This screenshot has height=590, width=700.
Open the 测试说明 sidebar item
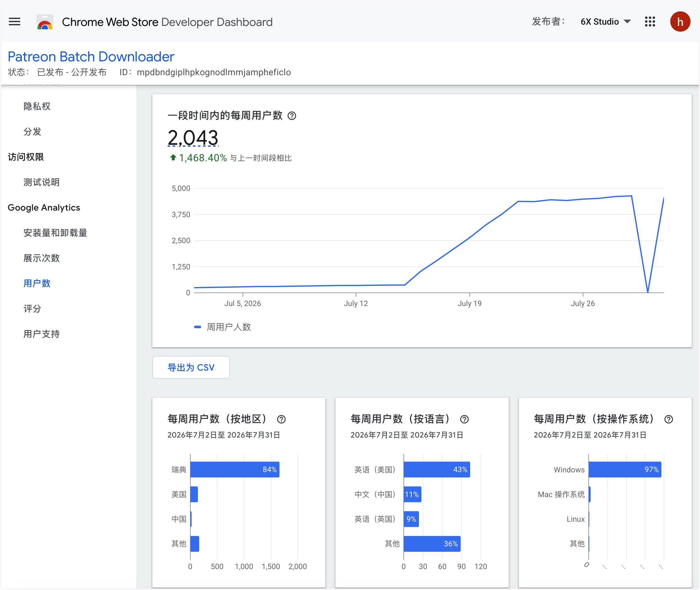[41, 182]
